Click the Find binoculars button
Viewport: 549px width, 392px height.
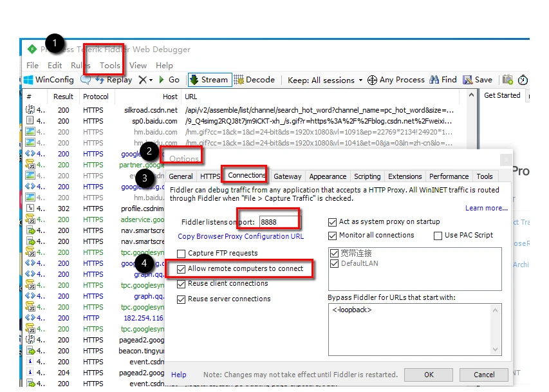click(443, 80)
